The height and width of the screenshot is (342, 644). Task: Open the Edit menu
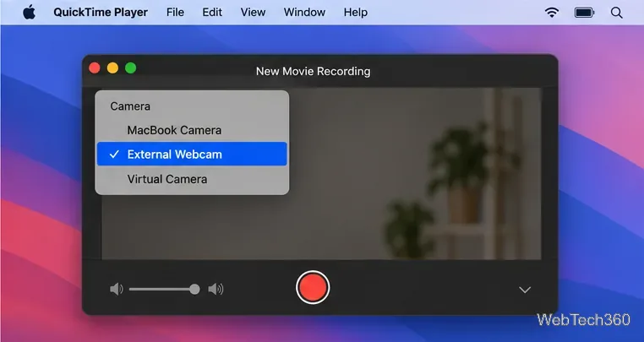pos(212,13)
